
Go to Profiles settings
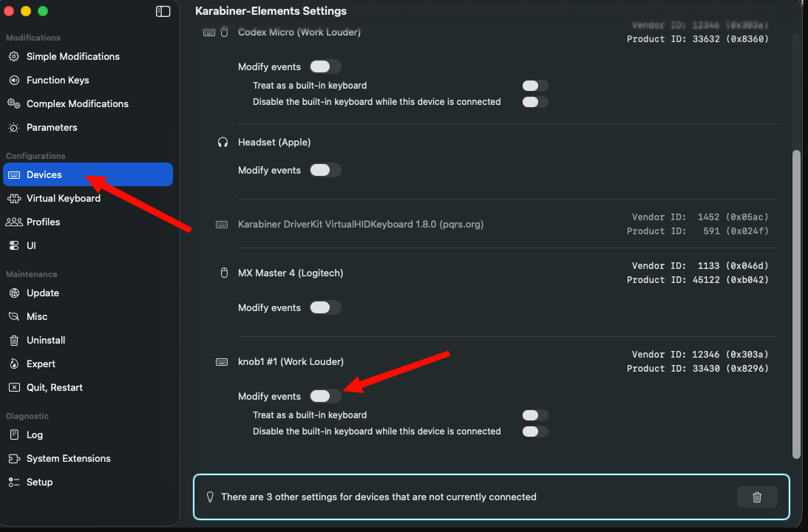88,222
